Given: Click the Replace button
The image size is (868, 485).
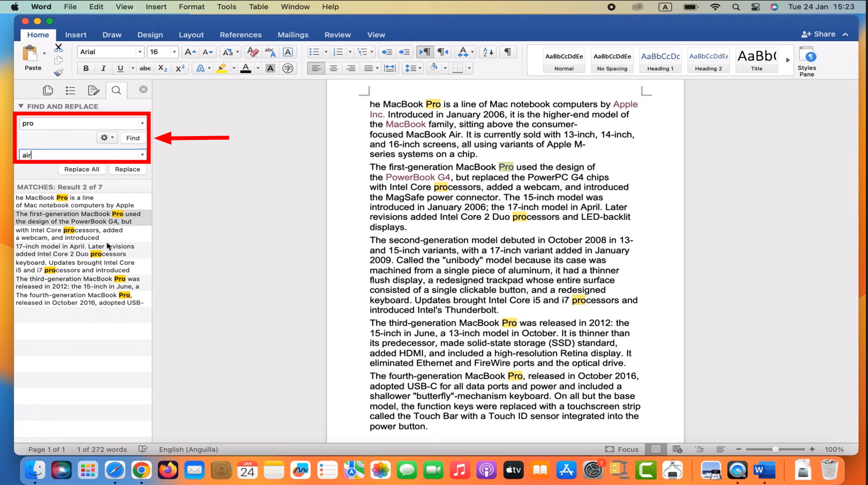Looking at the screenshot, I should tap(127, 169).
